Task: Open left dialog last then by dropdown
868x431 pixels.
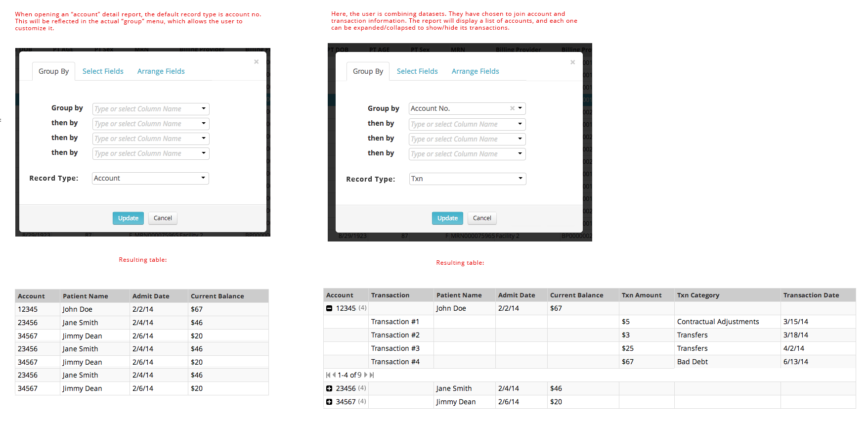Action: [x=203, y=153]
